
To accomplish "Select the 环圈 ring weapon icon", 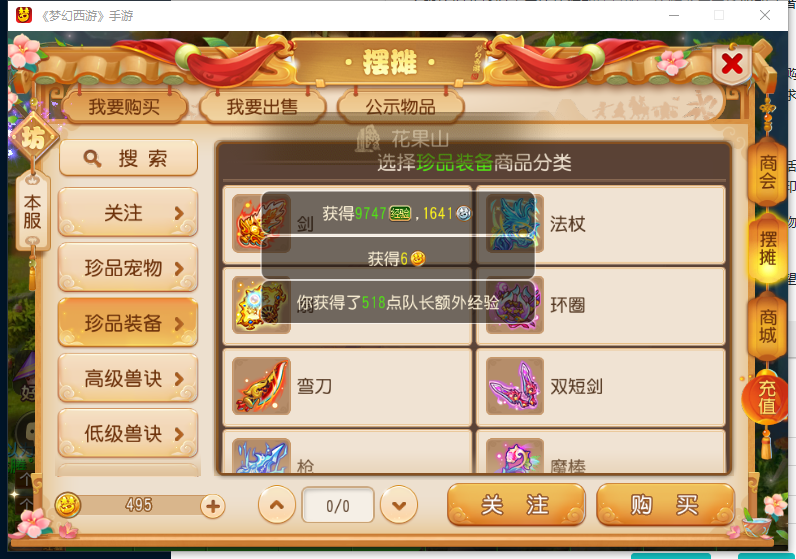I will click(x=515, y=305).
